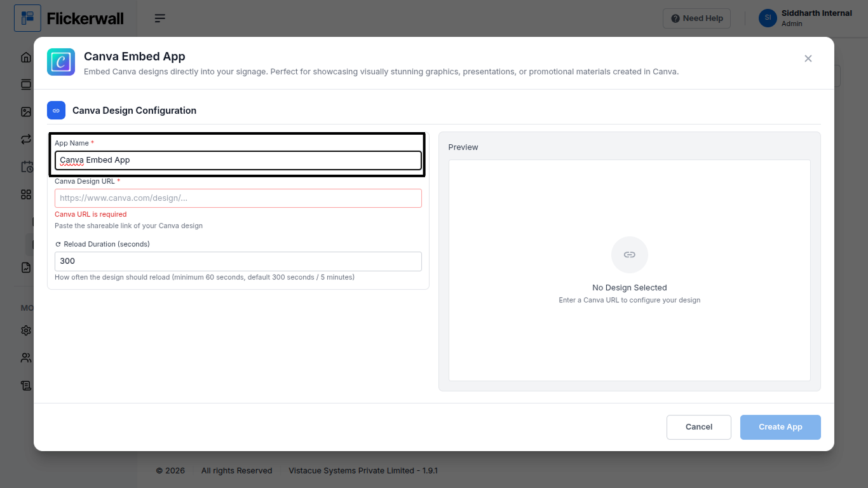
Task: Focus the Reload Duration seconds field
Action: [238, 261]
